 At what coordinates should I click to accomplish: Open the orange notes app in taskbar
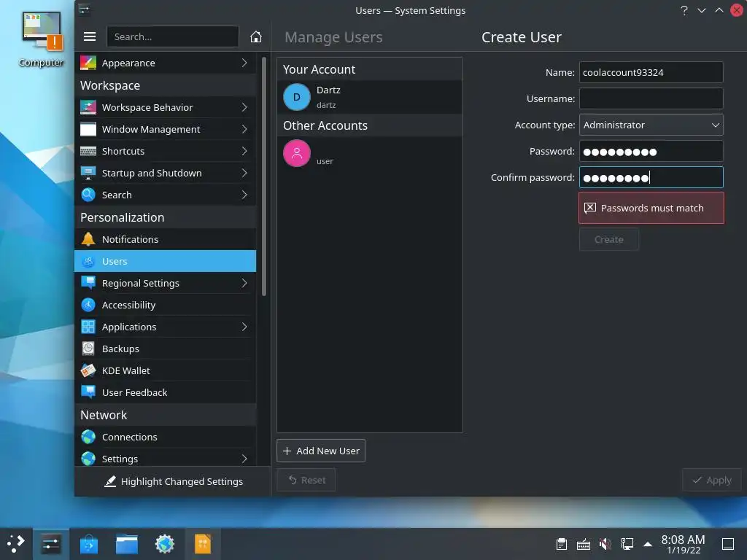tap(203, 544)
